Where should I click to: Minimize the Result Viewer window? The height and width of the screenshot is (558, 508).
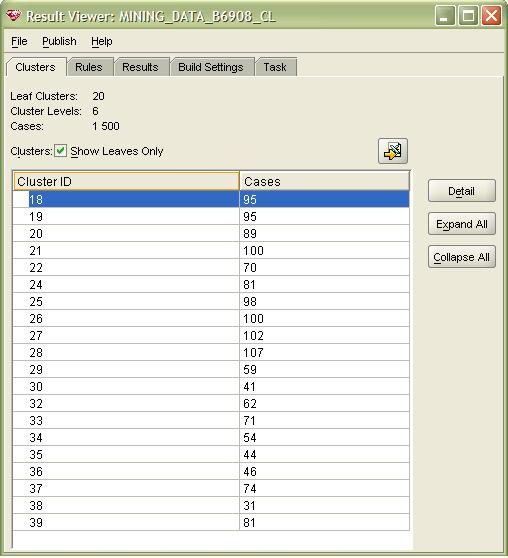click(445, 16)
